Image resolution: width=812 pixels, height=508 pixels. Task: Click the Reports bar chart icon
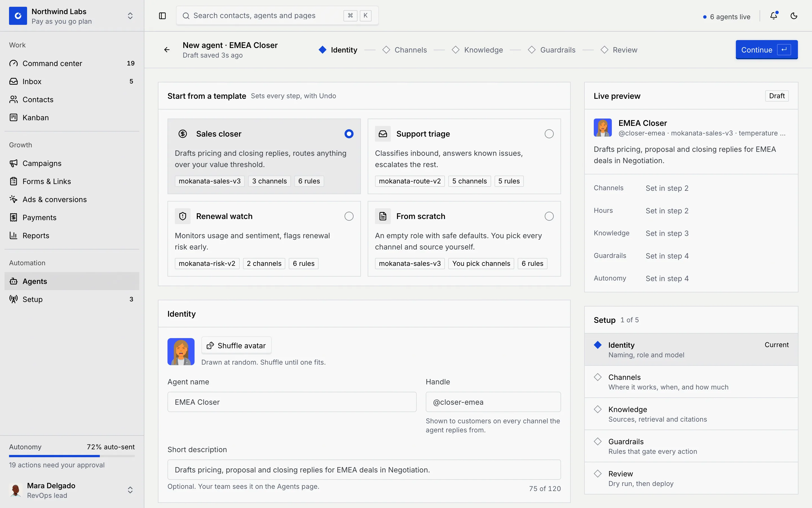coord(14,236)
